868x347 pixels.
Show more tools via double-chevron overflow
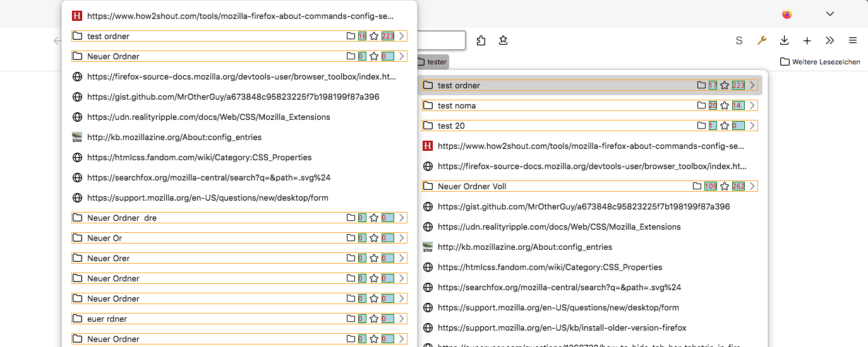829,40
